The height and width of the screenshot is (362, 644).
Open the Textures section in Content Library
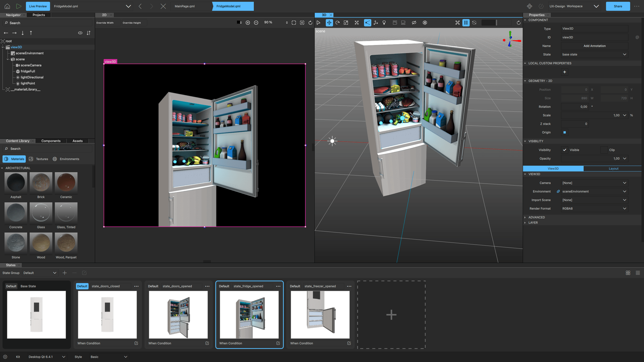coord(38,159)
